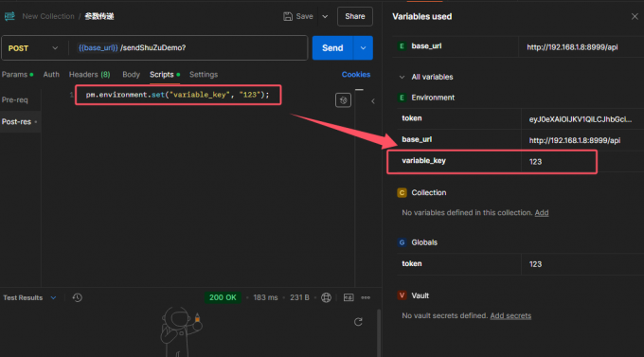Switch to the Auth tab
Image resolution: width=644 pixels, height=357 pixels.
click(51, 75)
